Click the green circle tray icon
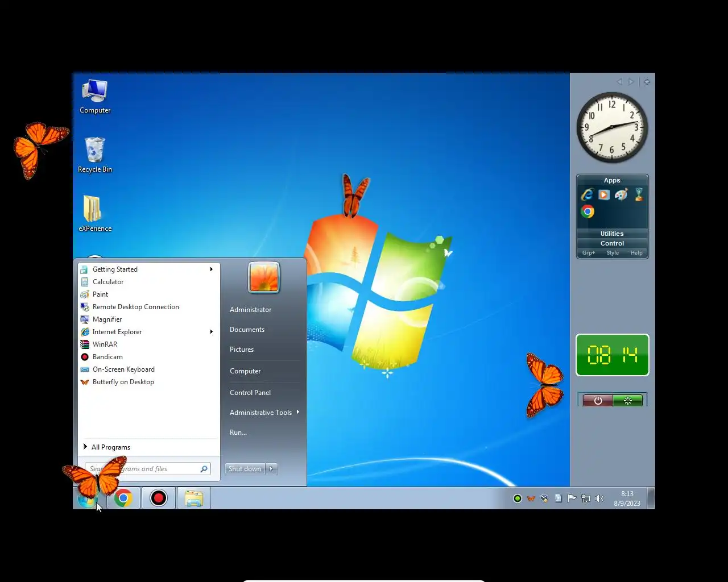 tap(518, 498)
